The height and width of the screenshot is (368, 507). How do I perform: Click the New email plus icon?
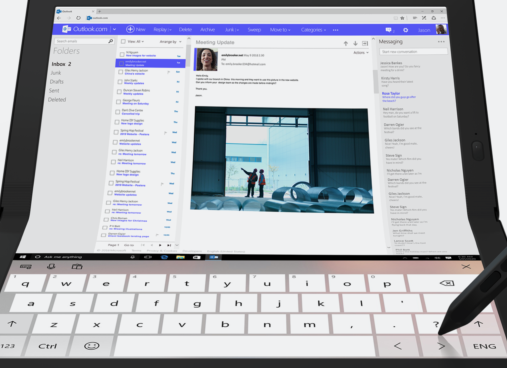[x=130, y=29]
